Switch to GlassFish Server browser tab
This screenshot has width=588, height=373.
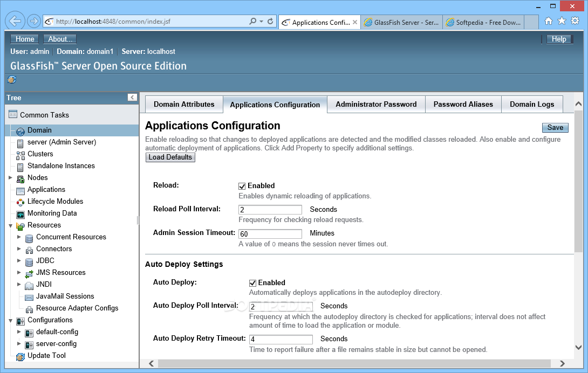[402, 22]
